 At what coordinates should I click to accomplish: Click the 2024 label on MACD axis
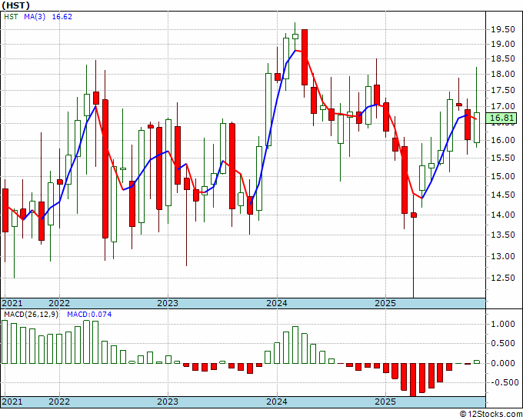point(277,402)
